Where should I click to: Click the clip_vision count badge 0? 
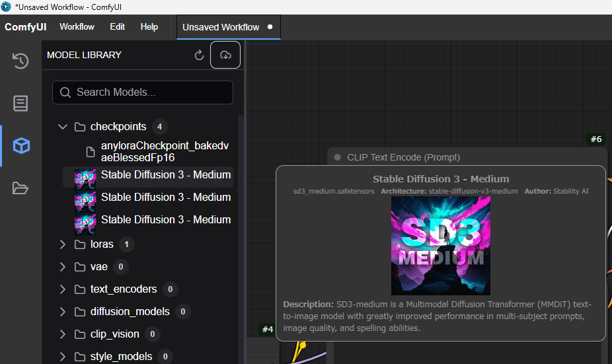[x=153, y=334]
